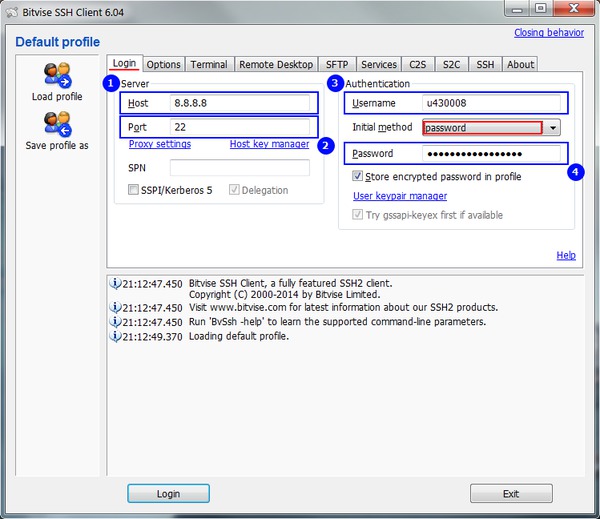Click info icon beside 'Loading default profile'
The width and height of the screenshot is (600, 519).
coord(114,337)
